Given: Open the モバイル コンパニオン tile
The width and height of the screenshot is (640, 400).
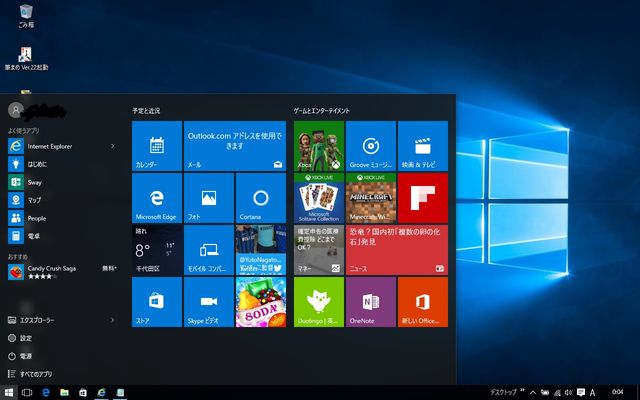Looking at the screenshot, I should pyautogui.click(x=209, y=250).
